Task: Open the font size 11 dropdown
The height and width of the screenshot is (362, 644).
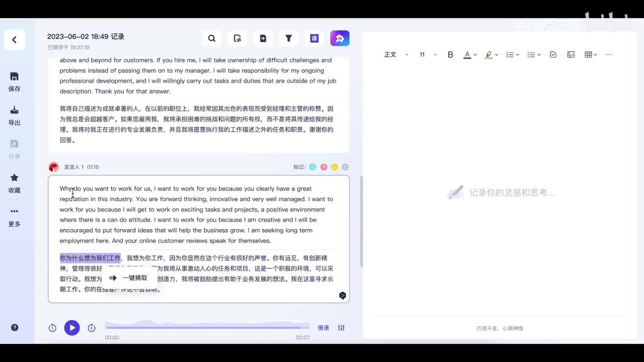Action: tap(428, 55)
